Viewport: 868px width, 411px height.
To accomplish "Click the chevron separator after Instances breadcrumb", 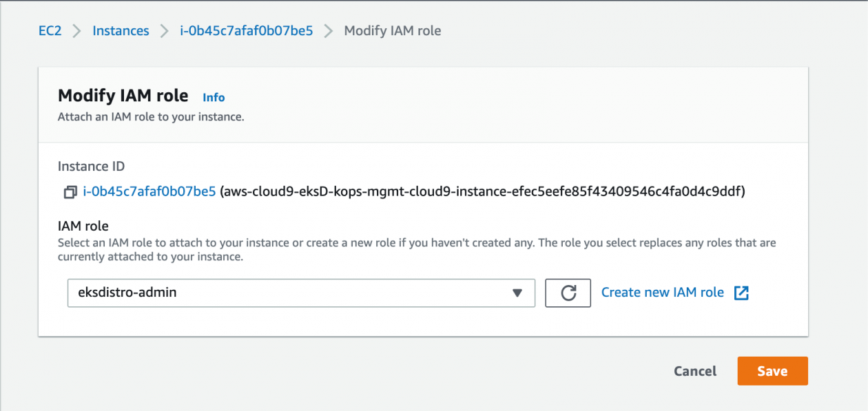I will (165, 31).
